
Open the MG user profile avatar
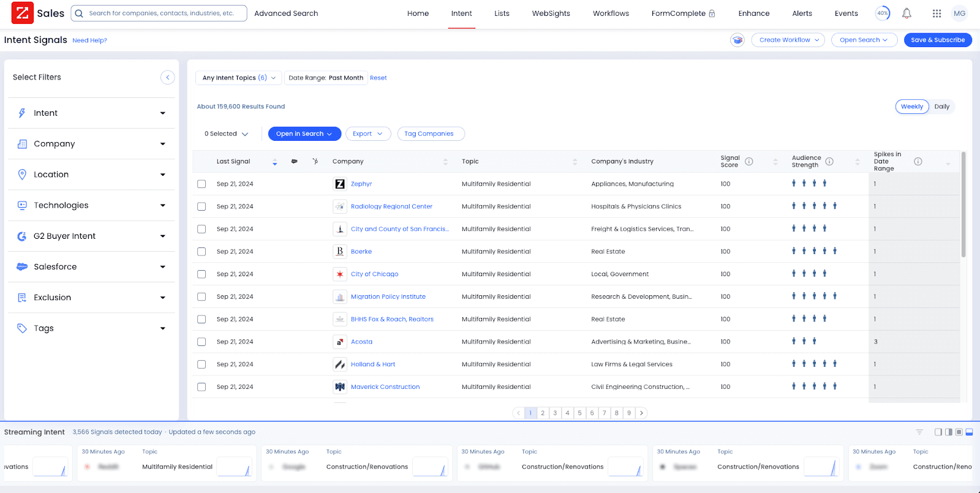tap(959, 13)
